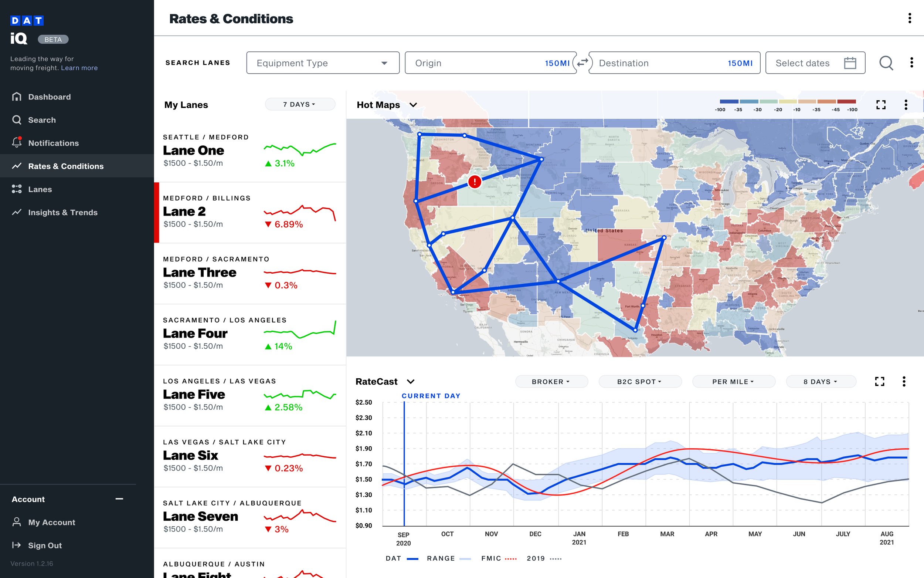Click the red alert marker on map
924x578 pixels.
tap(475, 182)
